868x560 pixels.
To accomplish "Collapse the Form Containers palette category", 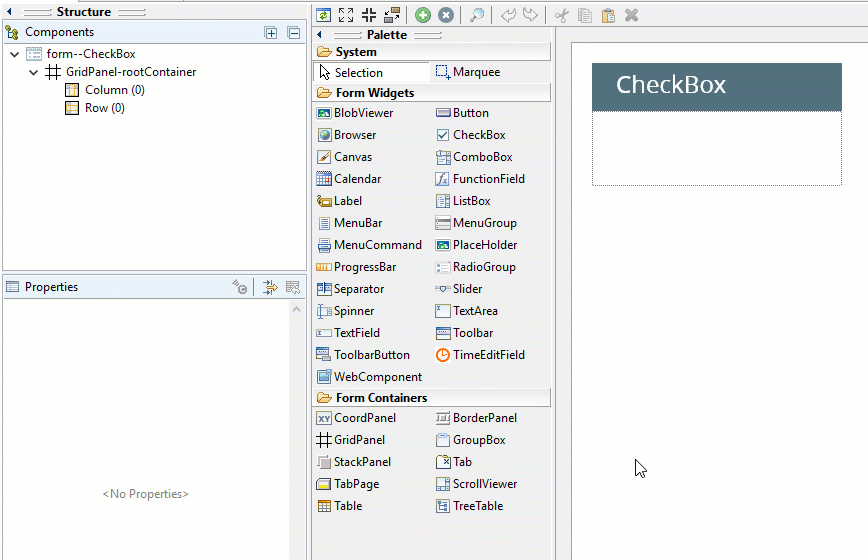I will (x=432, y=398).
